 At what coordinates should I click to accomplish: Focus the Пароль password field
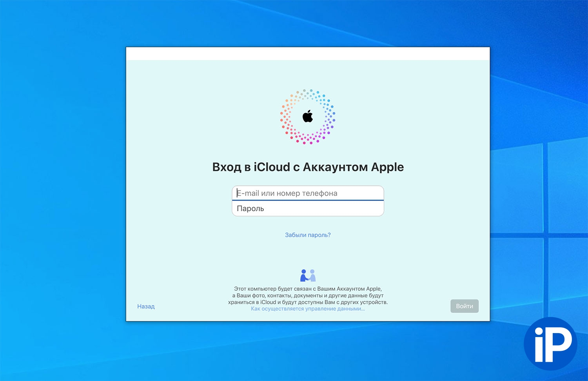pyautogui.click(x=308, y=208)
